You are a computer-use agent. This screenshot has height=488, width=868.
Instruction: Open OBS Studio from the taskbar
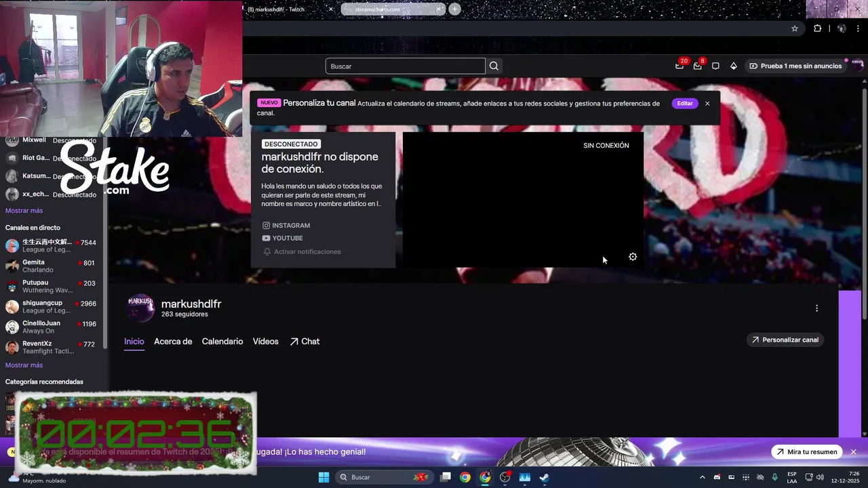(x=505, y=477)
